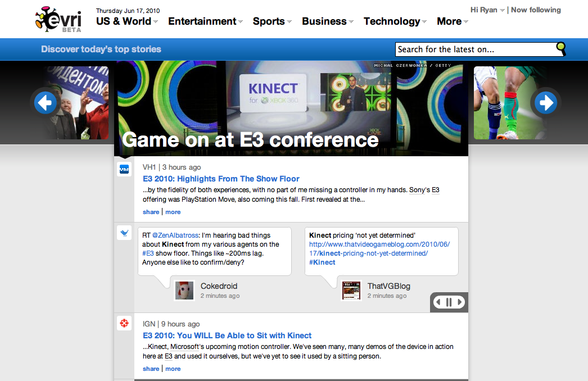Show previous tweets in carousel
The height and width of the screenshot is (381, 588).
point(438,302)
